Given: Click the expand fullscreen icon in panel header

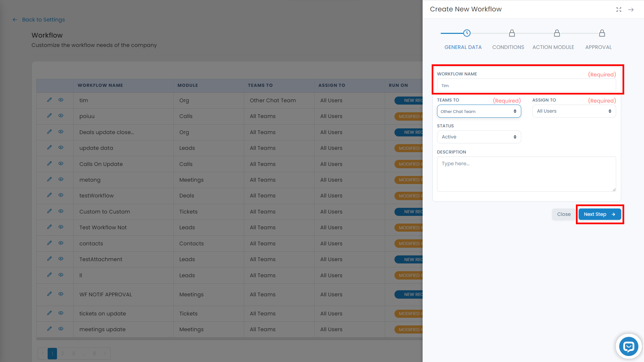Looking at the screenshot, I should [x=619, y=9].
